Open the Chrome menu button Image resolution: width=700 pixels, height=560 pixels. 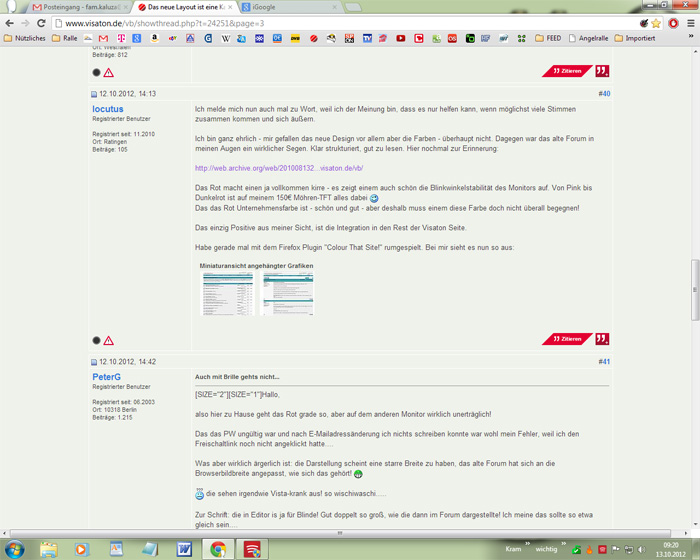click(691, 23)
